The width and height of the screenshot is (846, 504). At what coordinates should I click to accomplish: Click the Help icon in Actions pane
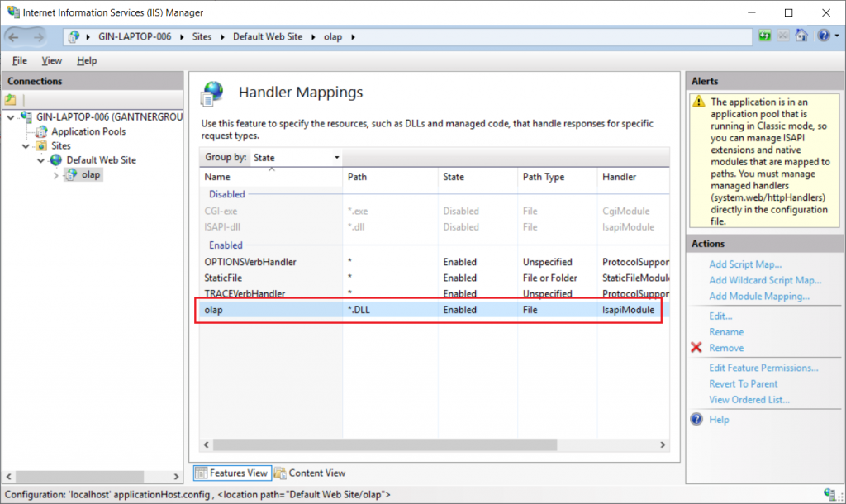(696, 419)
